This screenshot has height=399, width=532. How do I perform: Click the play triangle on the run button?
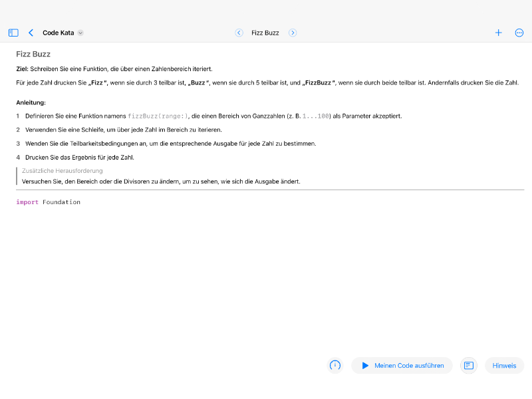[364, 365]
